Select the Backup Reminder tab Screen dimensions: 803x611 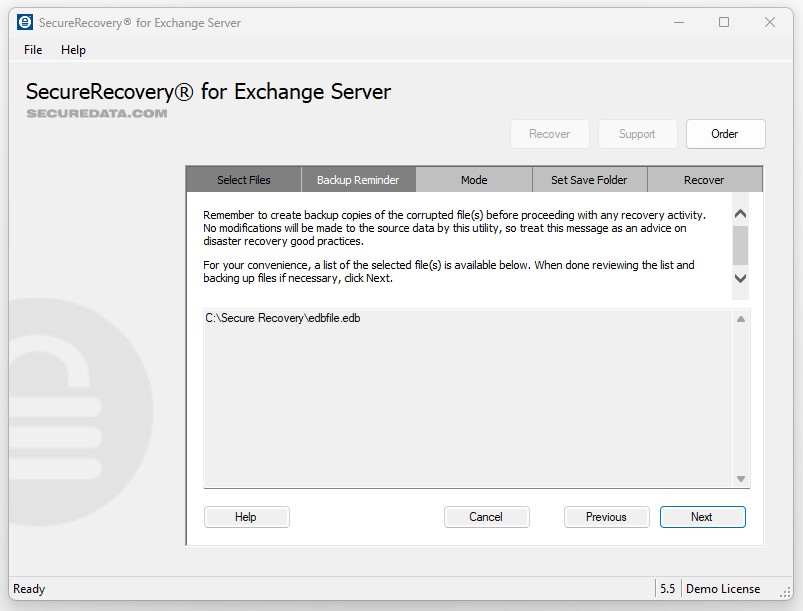coord(358,180)
